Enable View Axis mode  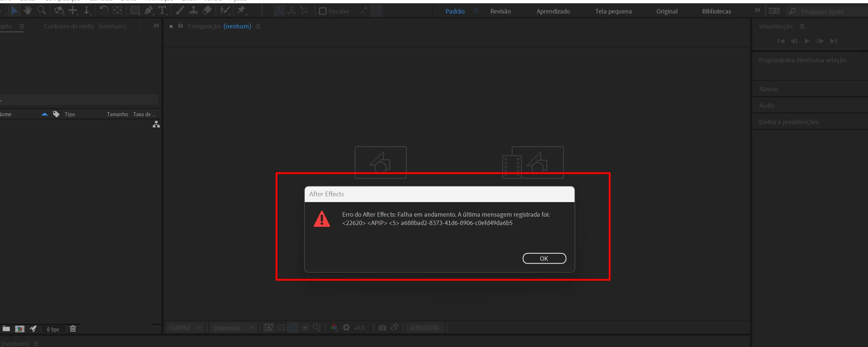tap(304, 11)
